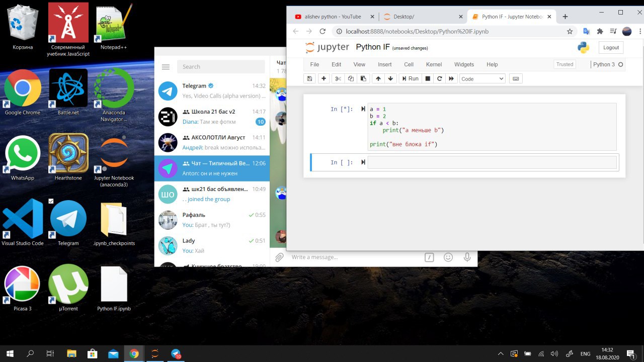Interrupt the kernel with the stop icon
The image size is (644, 362).
pos(428,78)
